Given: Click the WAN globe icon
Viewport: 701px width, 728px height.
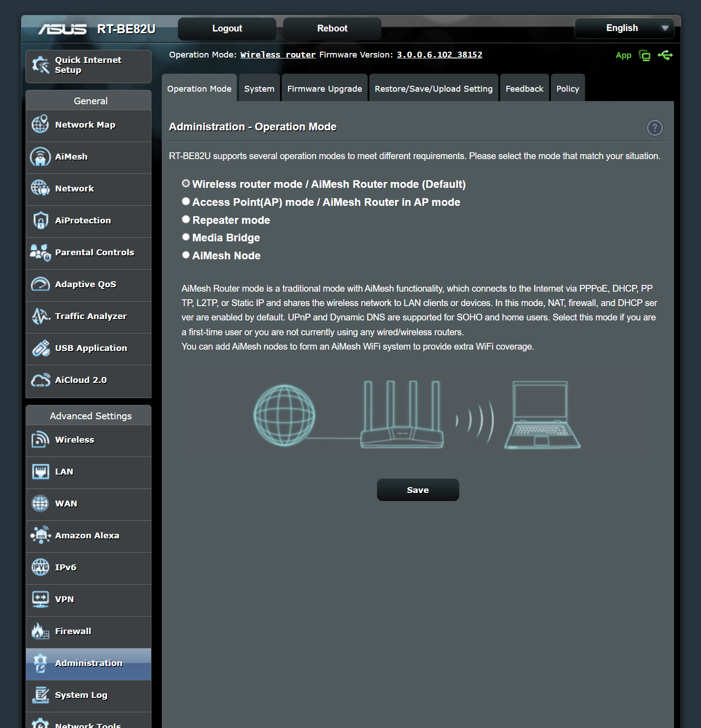Looking at the screenshot, I should [40, 503].
